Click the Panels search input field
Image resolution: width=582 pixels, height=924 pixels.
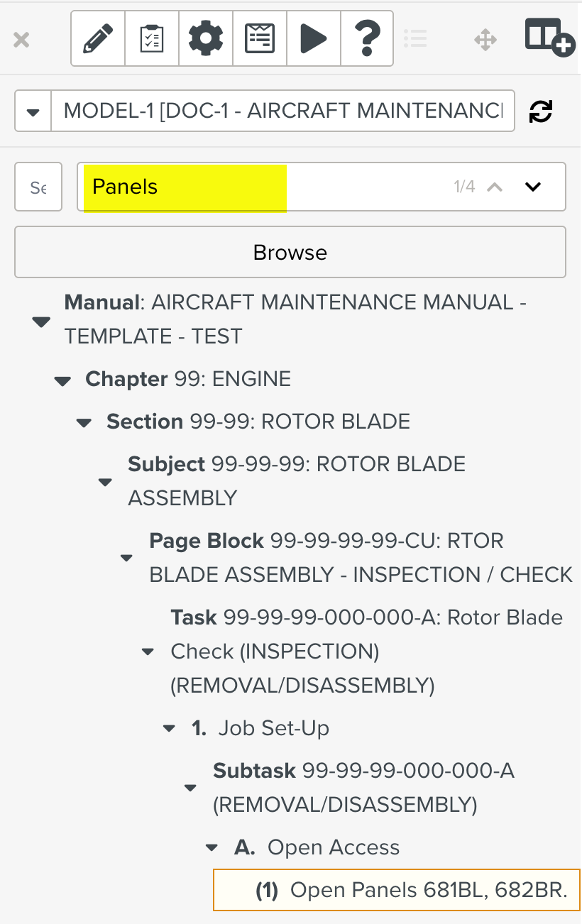click(x=270, y=187)
